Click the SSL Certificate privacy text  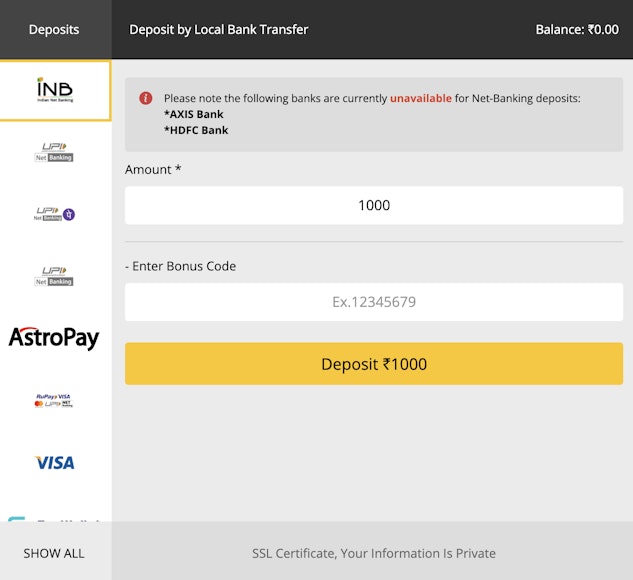tap(373, 553)
